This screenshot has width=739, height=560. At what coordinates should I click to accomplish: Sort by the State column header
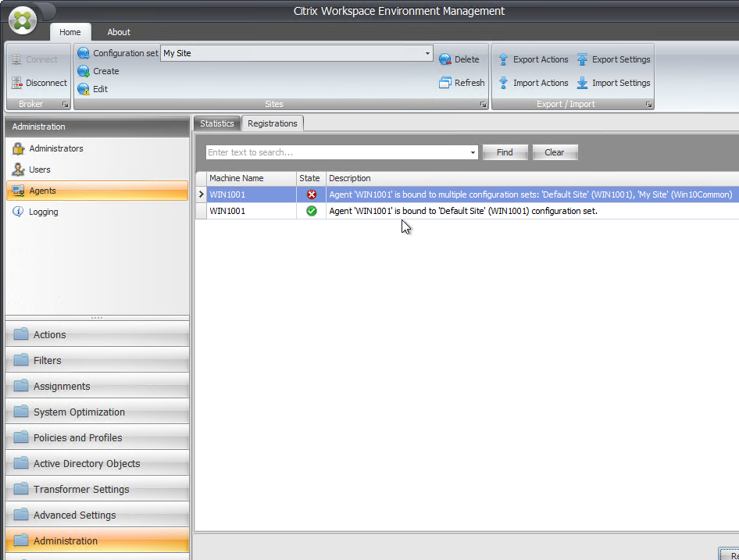311,178
